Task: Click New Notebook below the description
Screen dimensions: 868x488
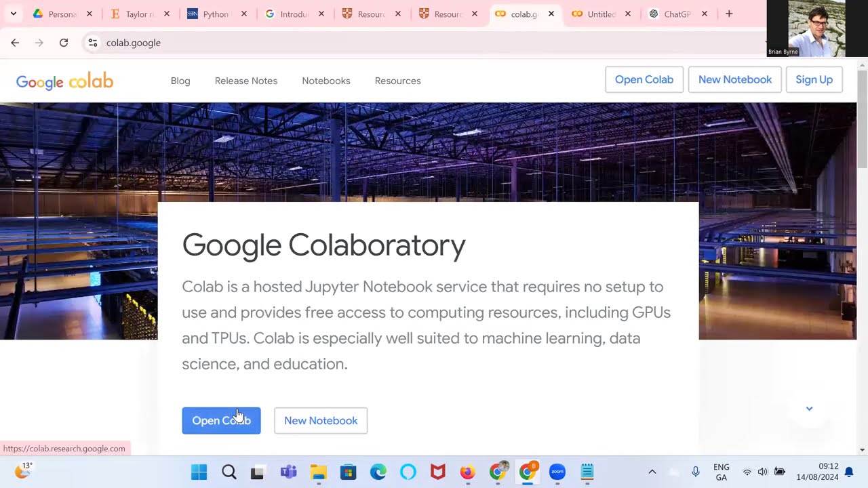Action: point(321,421)
